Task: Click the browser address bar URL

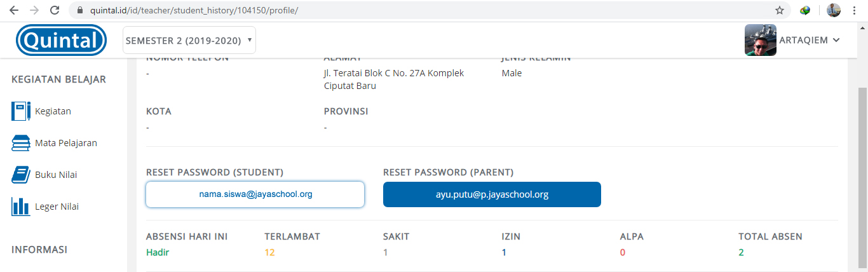Action: pos(192,11)
